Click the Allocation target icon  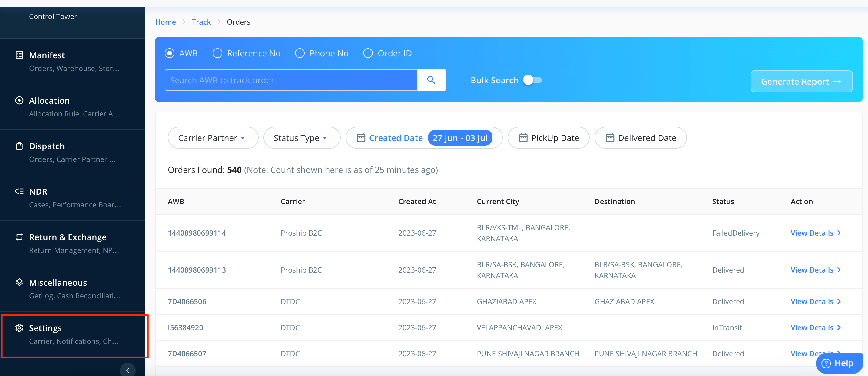click(x=19, y=100)
